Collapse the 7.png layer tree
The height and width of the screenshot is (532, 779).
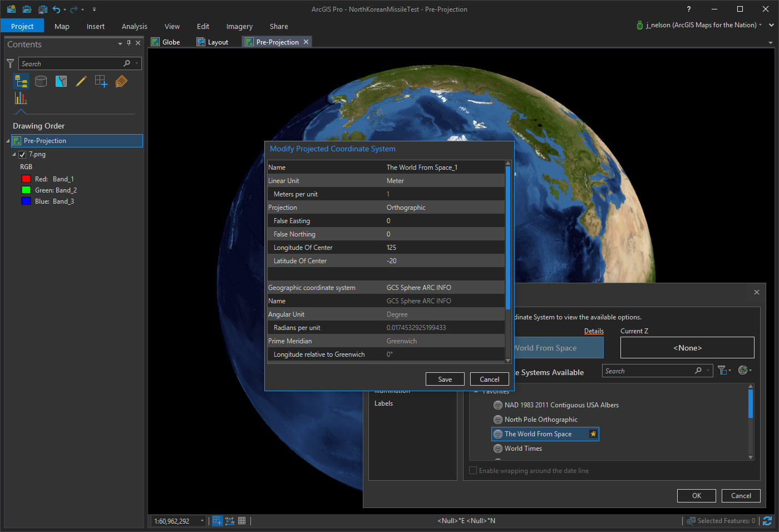tap(14, 155)
